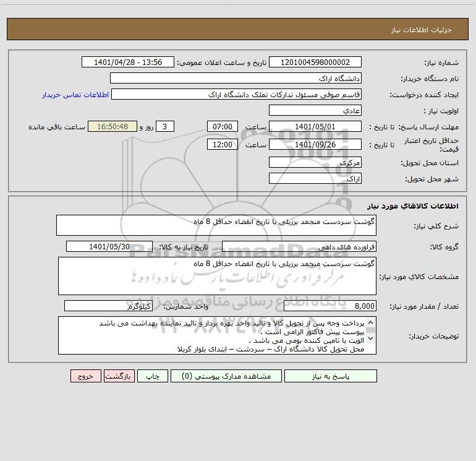This screenshot has height=461, width=476.
Task: Click the requester field قاسم صوفی
Action: (x=237, y=94)
